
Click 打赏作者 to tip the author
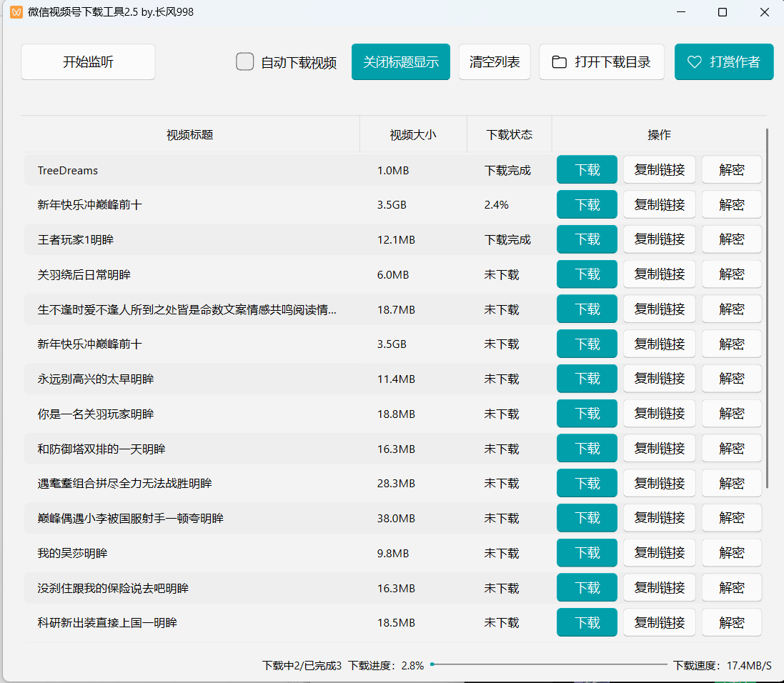pos(724,62)
